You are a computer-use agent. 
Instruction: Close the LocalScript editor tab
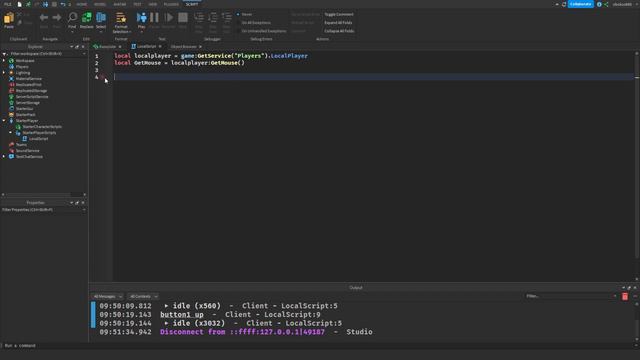(160, 47)
